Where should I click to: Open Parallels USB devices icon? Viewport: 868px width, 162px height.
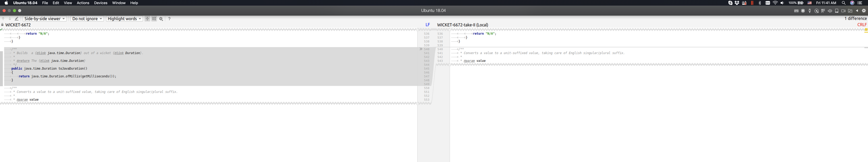pos(810,11)
